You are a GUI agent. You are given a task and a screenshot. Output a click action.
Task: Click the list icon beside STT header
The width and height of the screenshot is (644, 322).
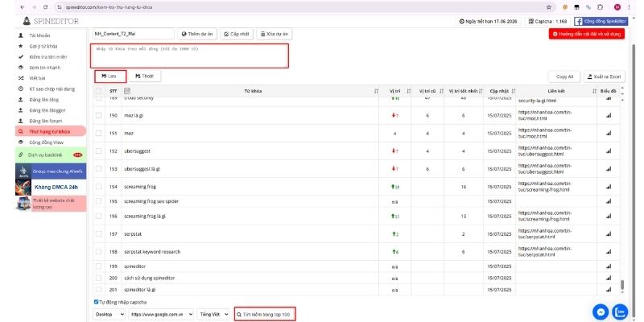point(127,91)
